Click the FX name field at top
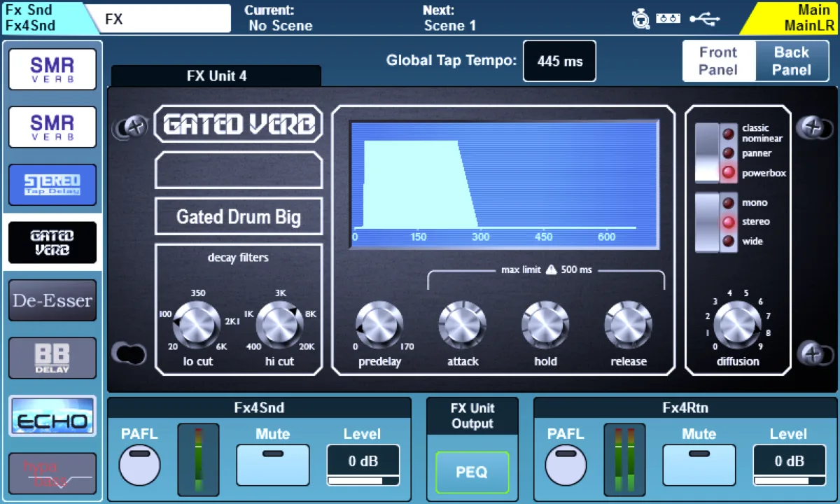The height and width of the screenshot is (504, 840). [x=164, y=19]
